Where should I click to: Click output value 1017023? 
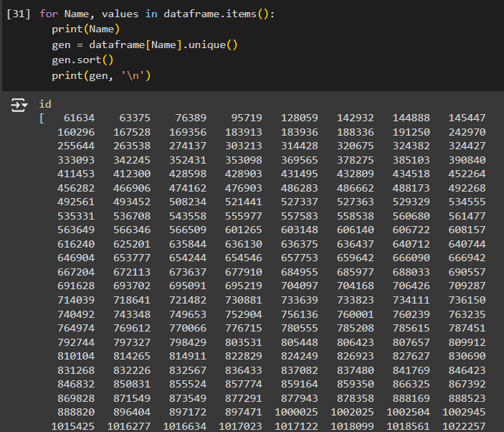[x=240, y=426]
